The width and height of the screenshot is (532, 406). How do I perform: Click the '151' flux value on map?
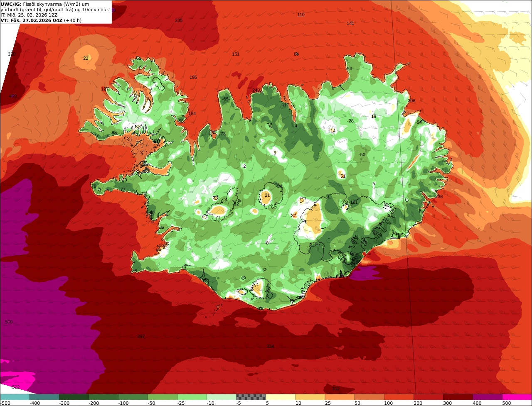236,54
